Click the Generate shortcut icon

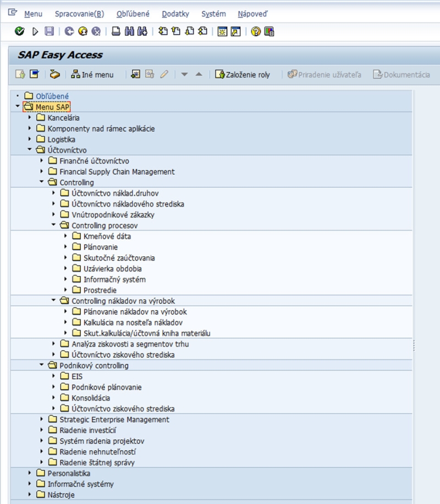236,31
